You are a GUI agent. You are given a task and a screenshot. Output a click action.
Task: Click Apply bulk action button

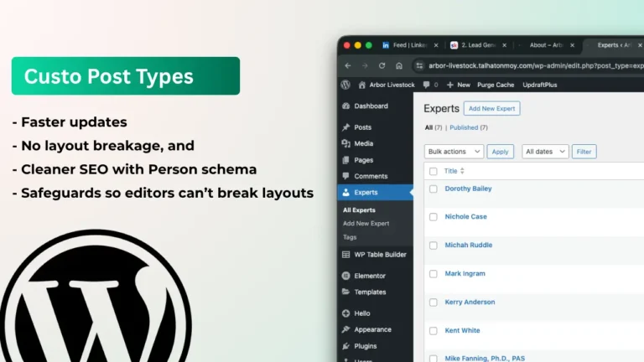click(500, 152)
